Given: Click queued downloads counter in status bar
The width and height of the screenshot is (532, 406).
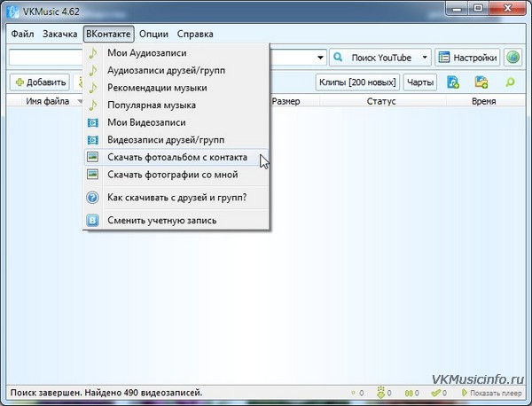Looking at the screenshot, I should (358, 393).
